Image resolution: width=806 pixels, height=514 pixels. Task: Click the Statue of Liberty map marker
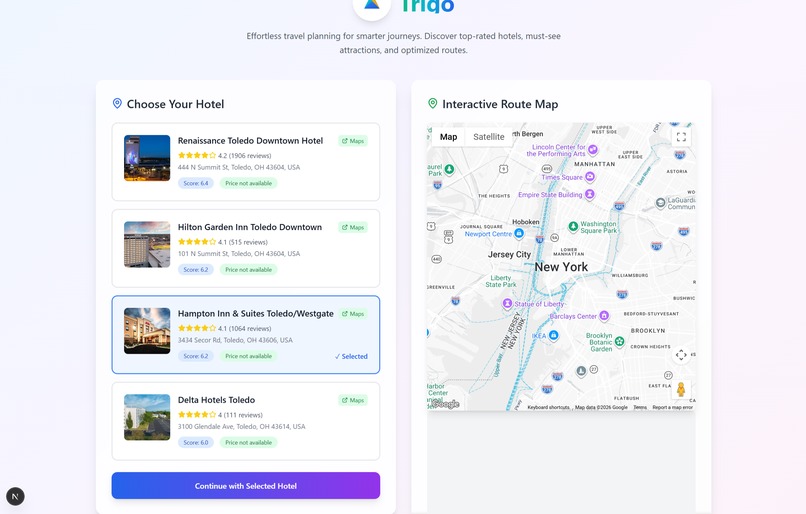507,303
